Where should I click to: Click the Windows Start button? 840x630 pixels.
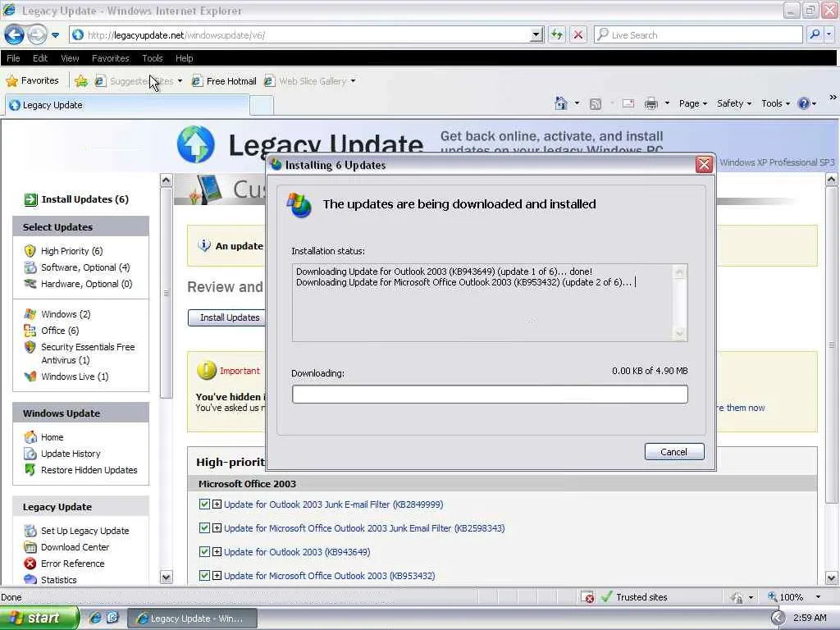pos(38,618)
